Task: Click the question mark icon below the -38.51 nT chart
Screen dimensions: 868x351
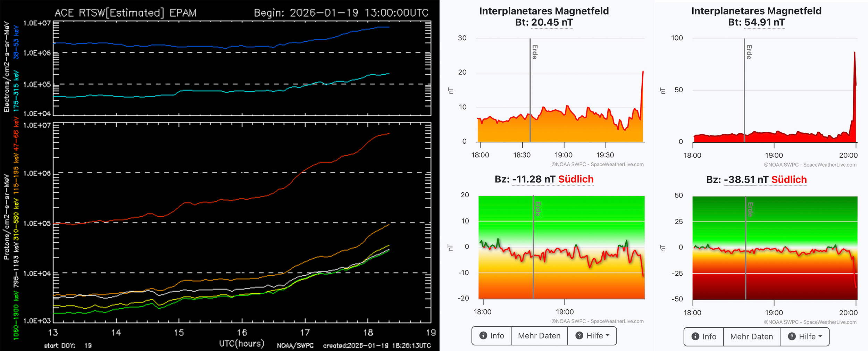Action: point(792,336)
